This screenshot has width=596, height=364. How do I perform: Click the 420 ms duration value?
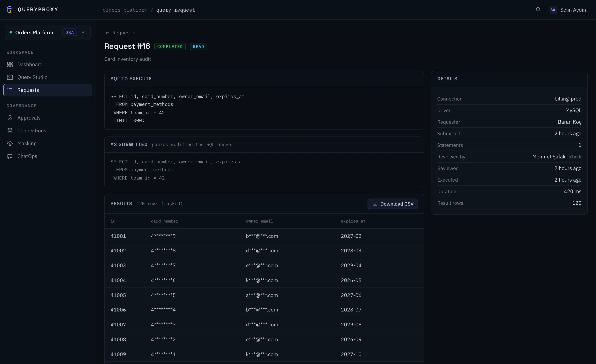[573, 192]
